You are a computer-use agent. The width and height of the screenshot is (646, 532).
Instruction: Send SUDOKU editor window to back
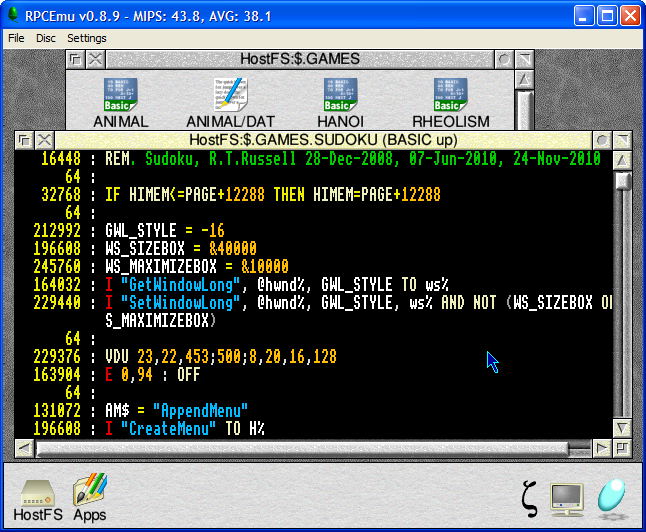24,141
